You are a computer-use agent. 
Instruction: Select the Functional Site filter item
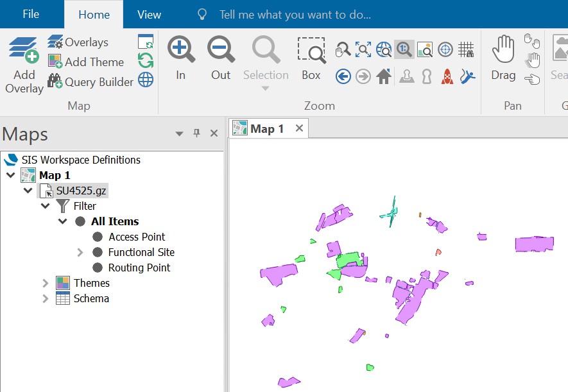tap(142, 252)
